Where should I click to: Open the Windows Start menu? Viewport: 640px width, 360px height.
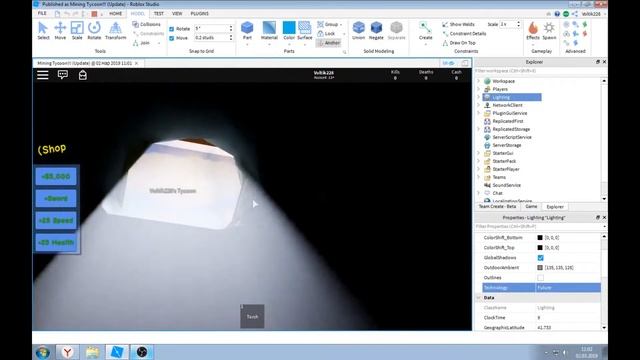[43, 352]
